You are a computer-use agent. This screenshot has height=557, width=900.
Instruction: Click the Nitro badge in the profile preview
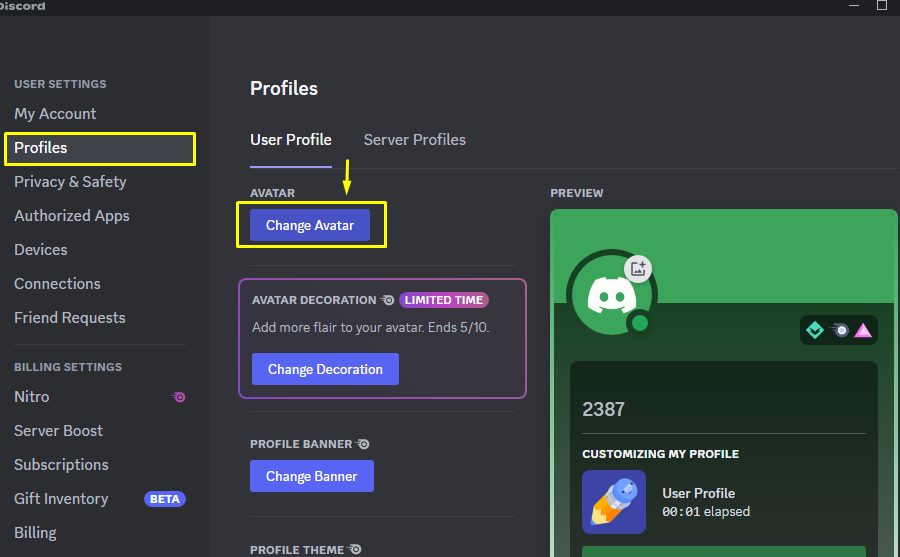pos(839,330)
